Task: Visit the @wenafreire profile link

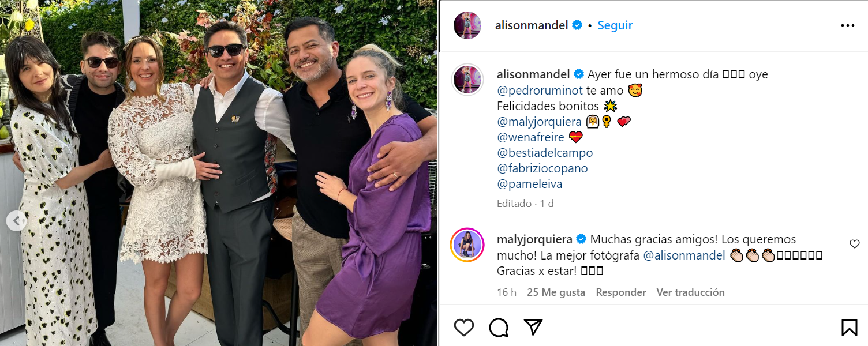Action: tap(530, 137)
